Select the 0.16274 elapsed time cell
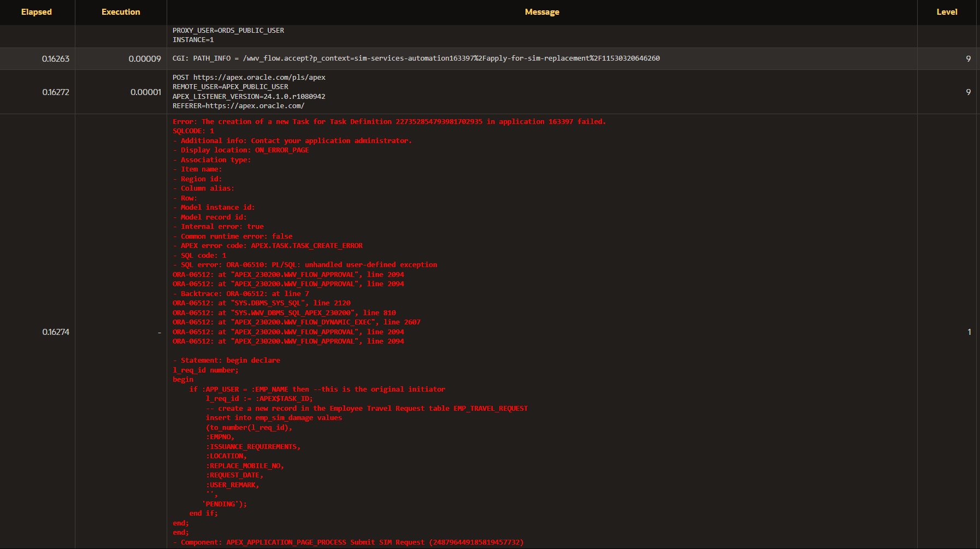 [x=56, y=332]
